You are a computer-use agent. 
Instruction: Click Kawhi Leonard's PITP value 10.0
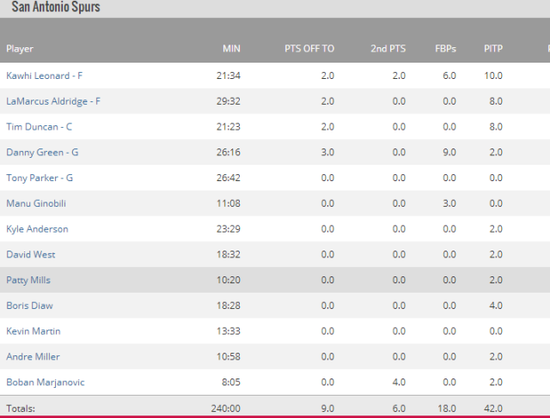click(494, 76)
